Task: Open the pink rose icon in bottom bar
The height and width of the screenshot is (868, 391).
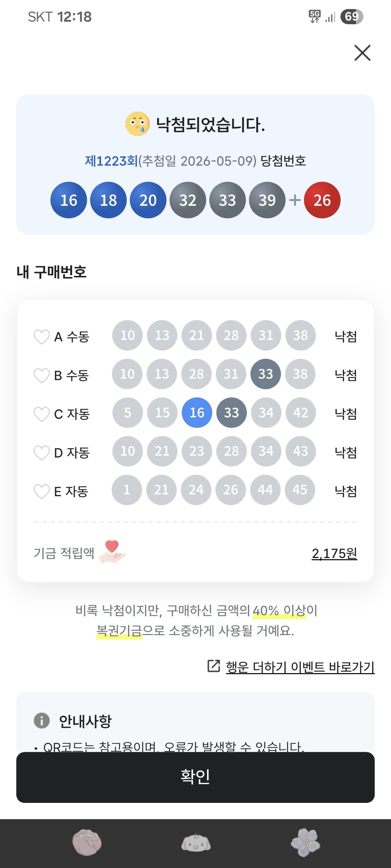Action: pos(87,842)
